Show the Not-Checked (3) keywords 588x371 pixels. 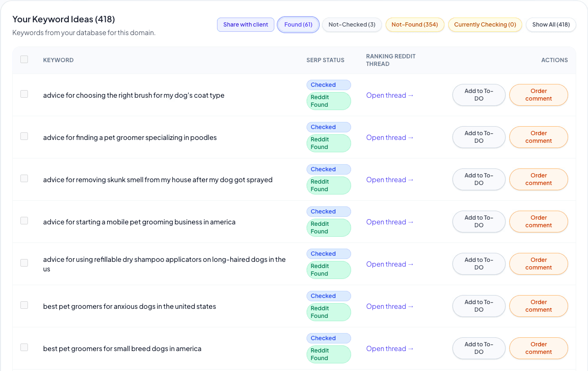352,25
